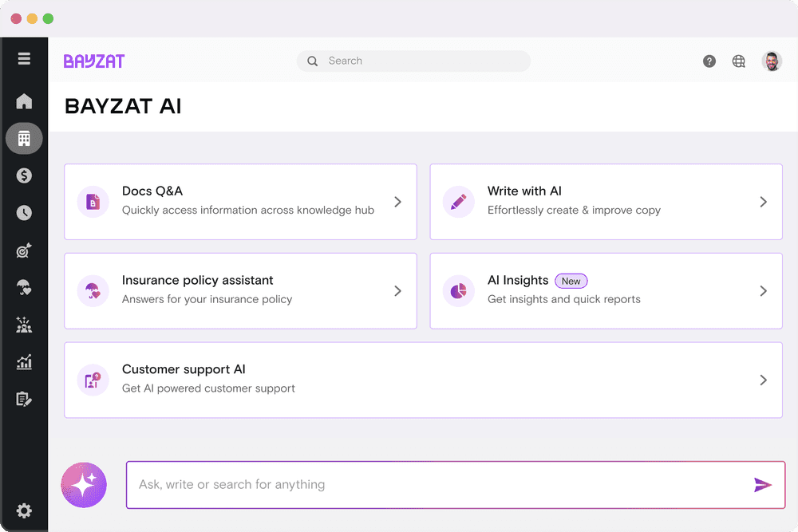This screenshot has height=532, width=798.
Task: Select the clock time tracking icon
Action: click(x=24, y=213)
